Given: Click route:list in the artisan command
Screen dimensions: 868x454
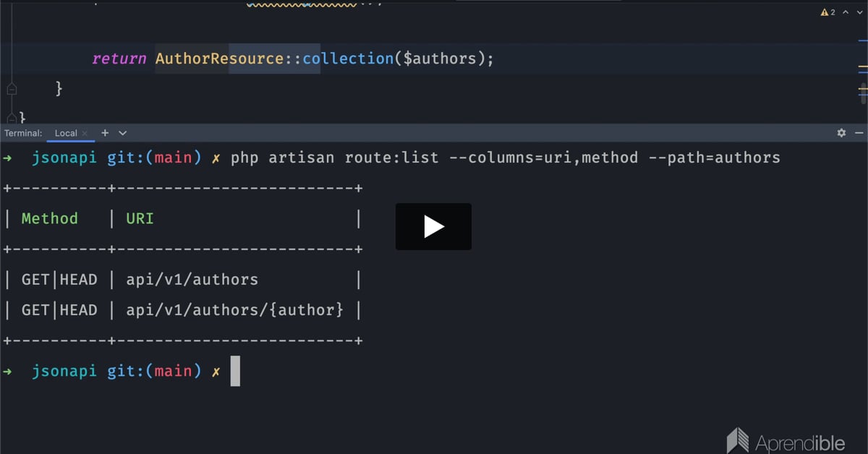Looking at the screenshot, I should 391,157.
